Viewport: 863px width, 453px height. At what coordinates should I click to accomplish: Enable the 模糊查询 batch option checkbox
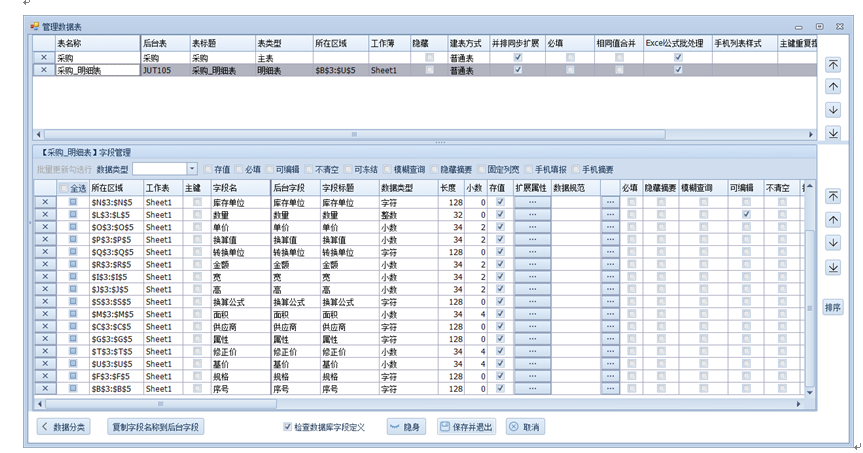386,170
